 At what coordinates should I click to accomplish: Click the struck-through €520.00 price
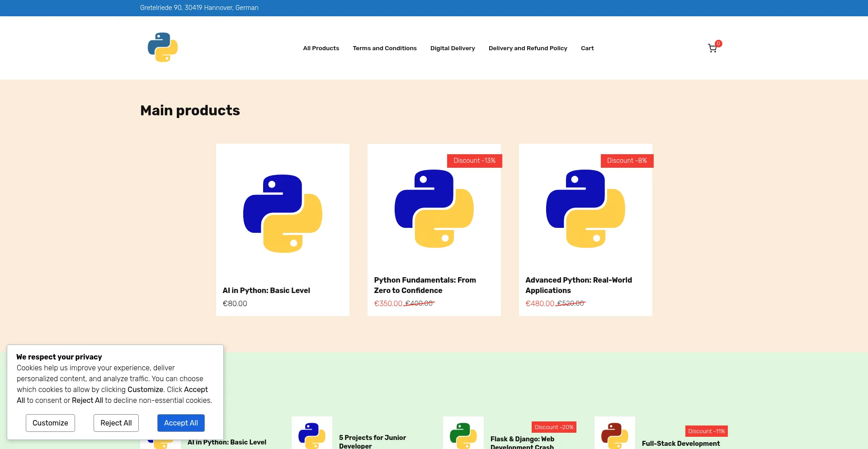pos(571,303)
